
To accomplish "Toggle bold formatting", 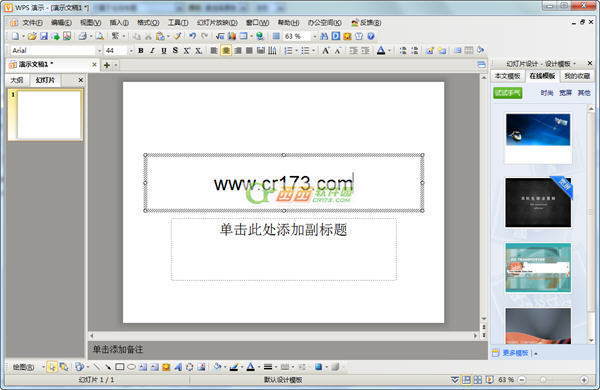I will pyautogui.click(x=141, y=51).
